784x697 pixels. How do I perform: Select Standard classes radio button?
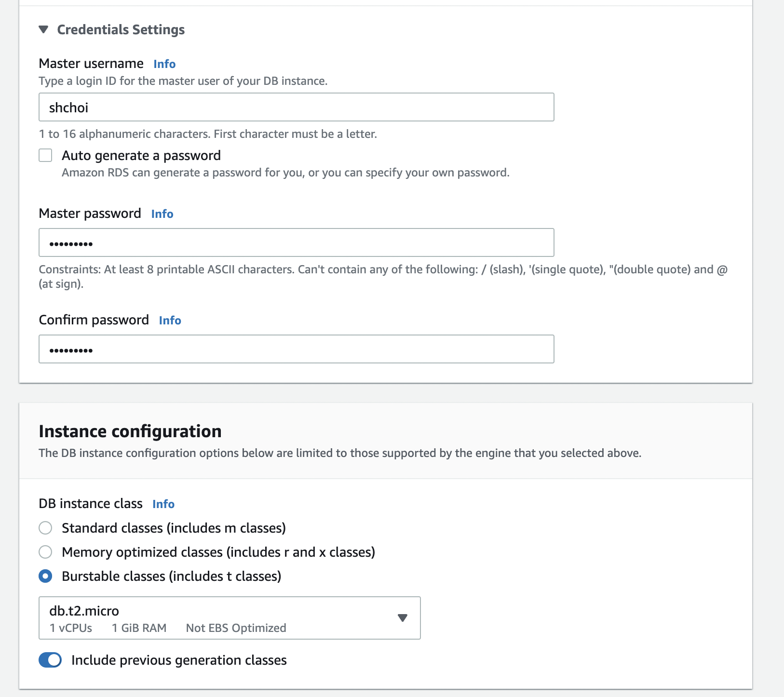pos(45,528)
